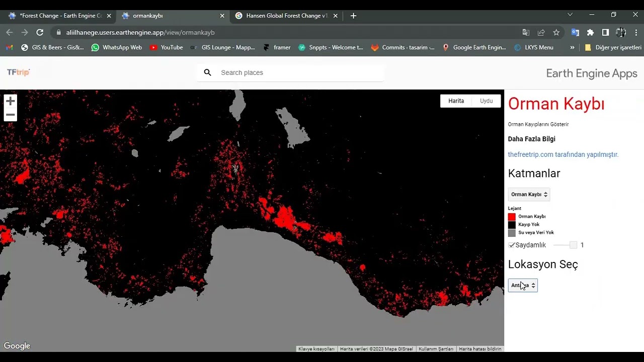Viewport: 644px width, 362px height.
Task: Open the Orman Kaybı layer dropdown
Action: tap(529, 194)
